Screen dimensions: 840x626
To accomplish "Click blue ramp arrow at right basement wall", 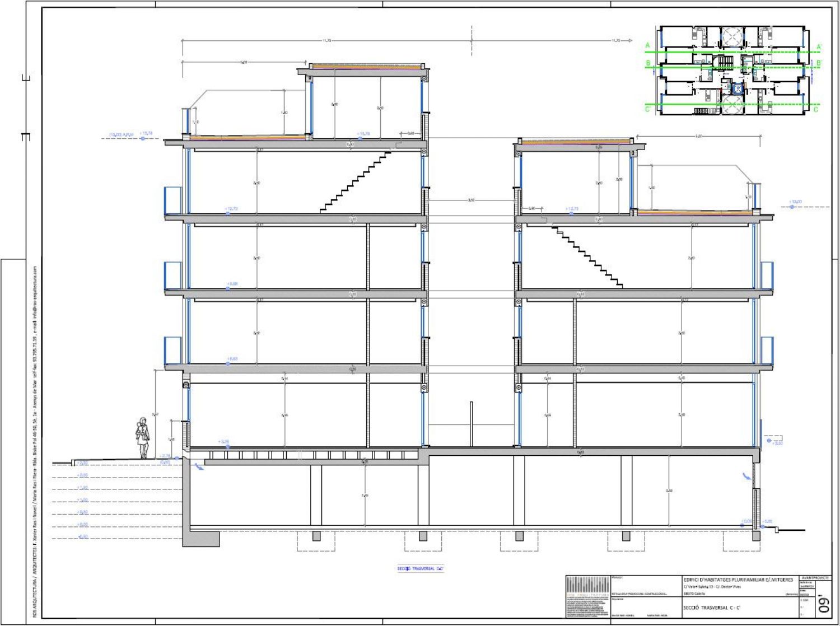I will click(x=746, y=476).
